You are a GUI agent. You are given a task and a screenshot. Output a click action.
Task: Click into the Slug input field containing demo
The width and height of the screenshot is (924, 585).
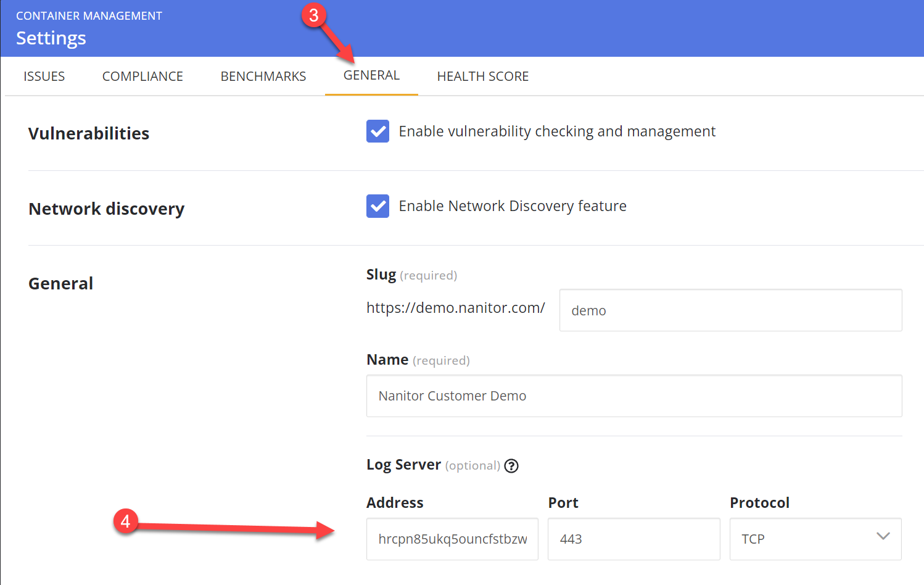click(x=730, y=310)
